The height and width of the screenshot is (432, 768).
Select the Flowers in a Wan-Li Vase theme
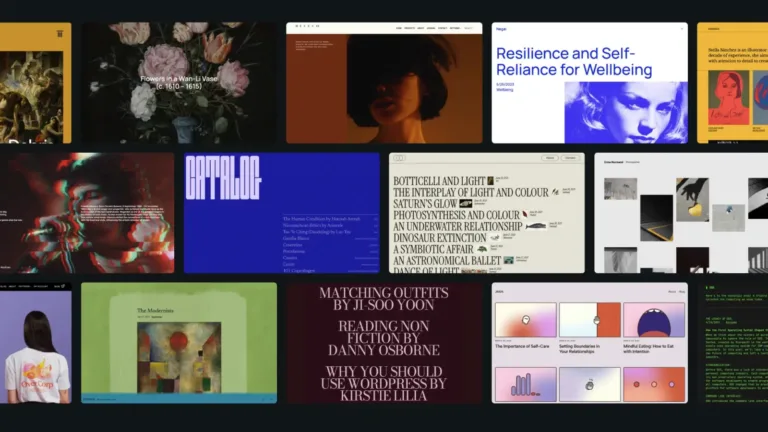179,83
